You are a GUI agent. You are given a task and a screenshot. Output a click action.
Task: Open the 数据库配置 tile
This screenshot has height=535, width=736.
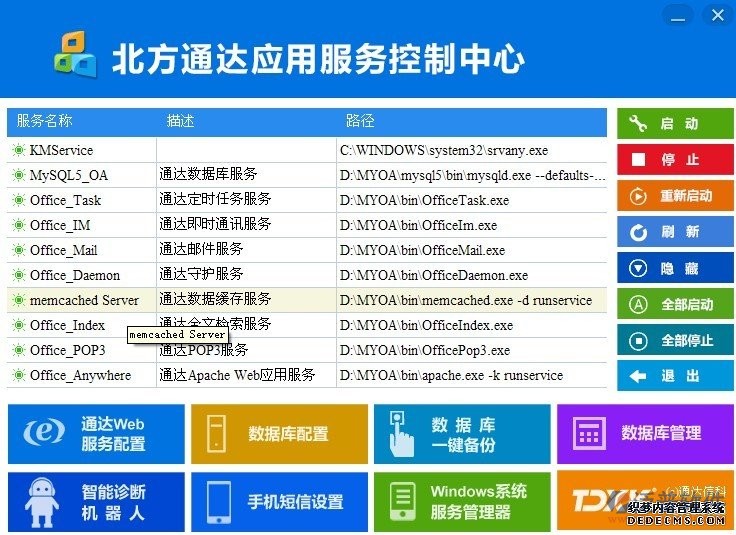tap(279, 434)
